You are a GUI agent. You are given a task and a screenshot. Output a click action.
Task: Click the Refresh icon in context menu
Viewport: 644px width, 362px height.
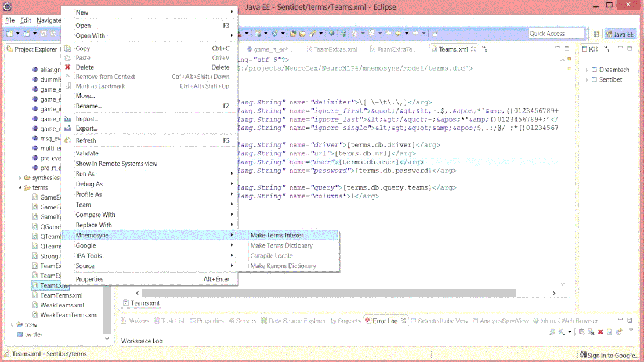tap(68, 140)
